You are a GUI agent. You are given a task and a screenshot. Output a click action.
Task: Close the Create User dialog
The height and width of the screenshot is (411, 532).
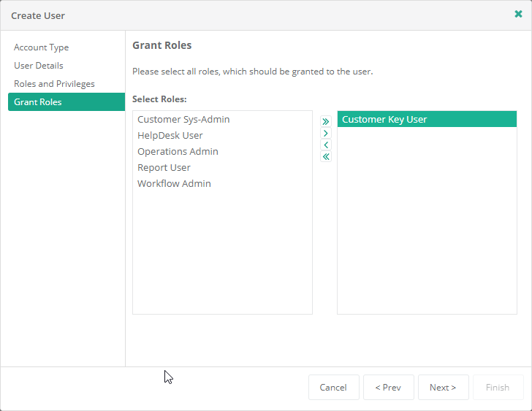(518, 14)
